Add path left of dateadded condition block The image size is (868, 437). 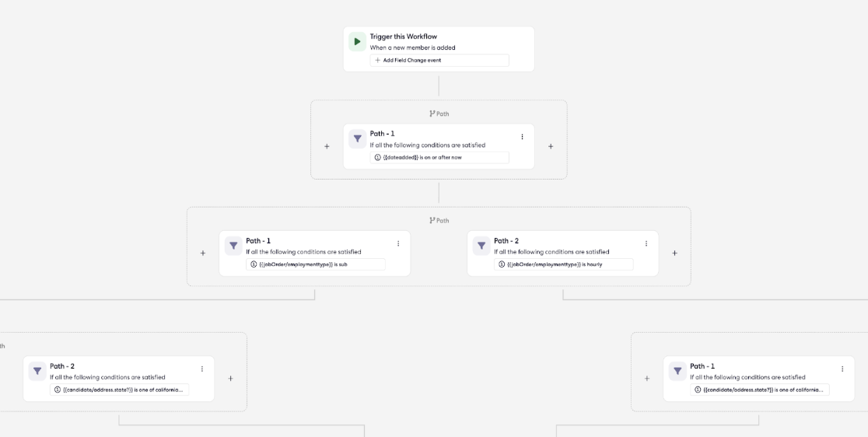[327, 147]
